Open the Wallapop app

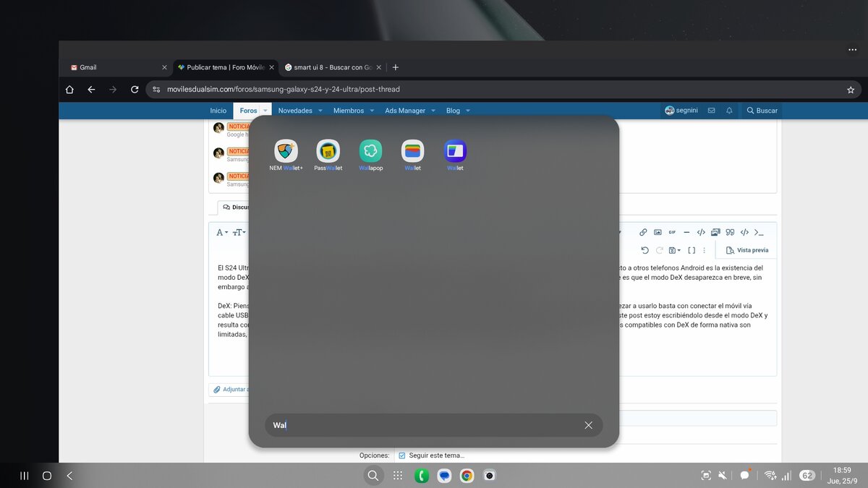click(x=370, y=155)
